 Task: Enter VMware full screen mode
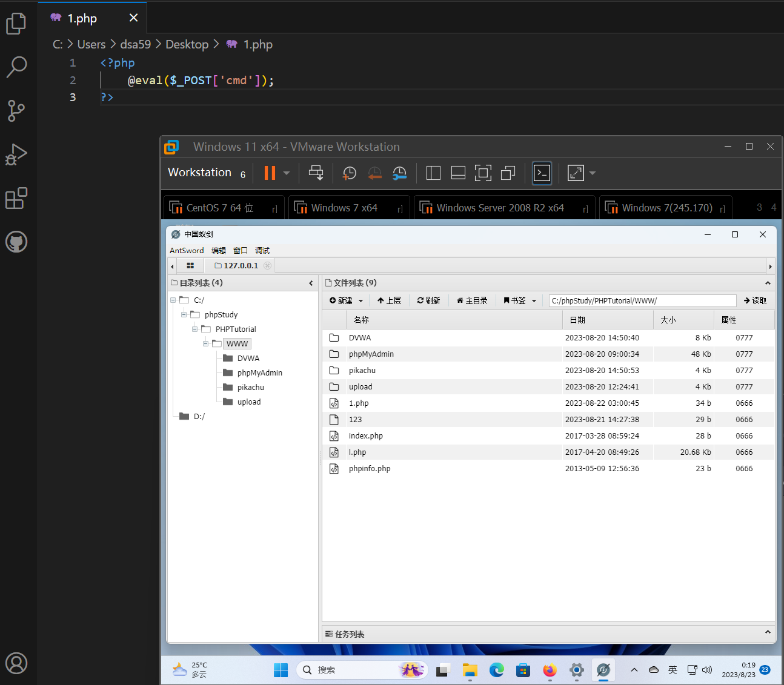[x=483, y=173]
